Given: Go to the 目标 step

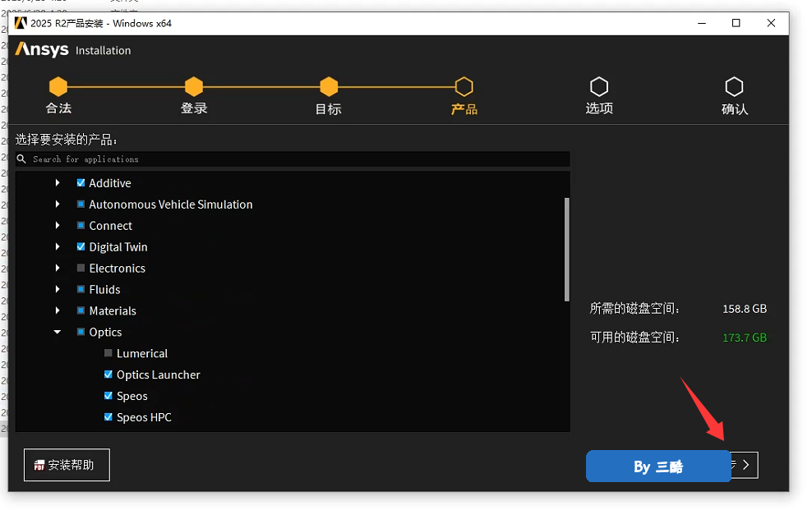Looking at the screenshot, I should (329, 95).
